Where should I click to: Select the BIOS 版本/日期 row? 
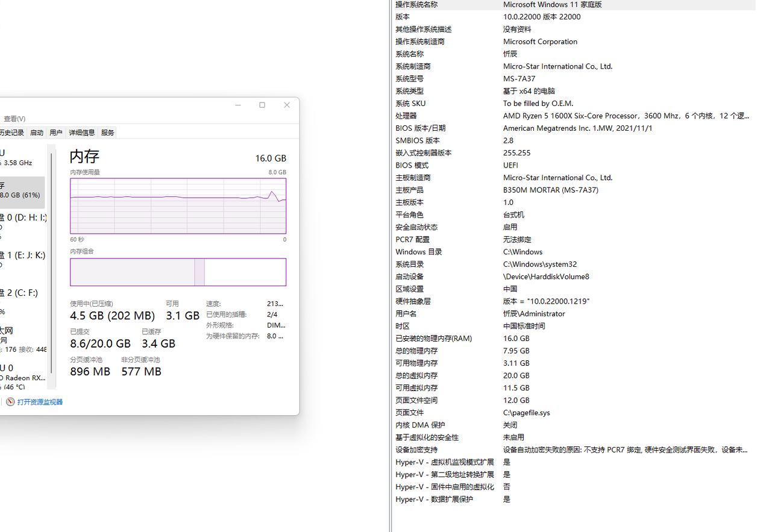point(574,128)
